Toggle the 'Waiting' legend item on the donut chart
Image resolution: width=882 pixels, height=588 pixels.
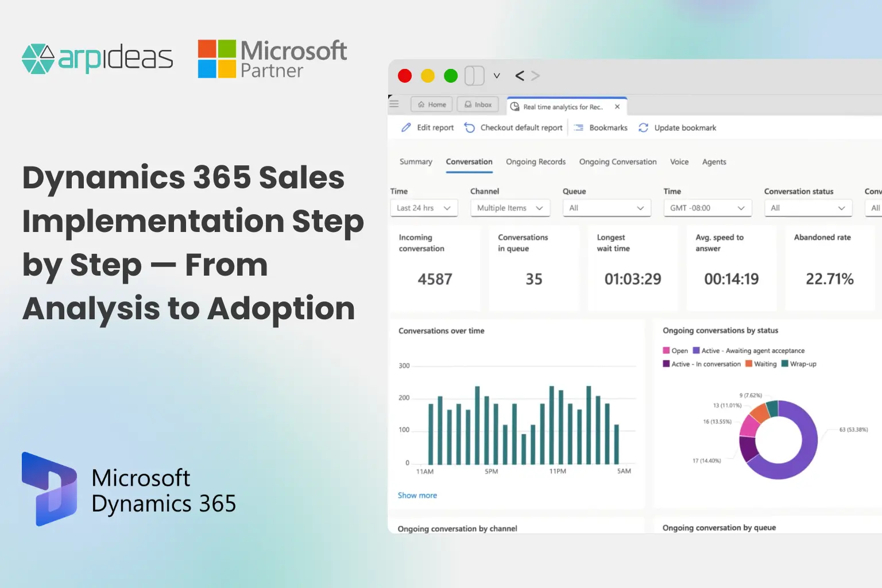[761, 363]
